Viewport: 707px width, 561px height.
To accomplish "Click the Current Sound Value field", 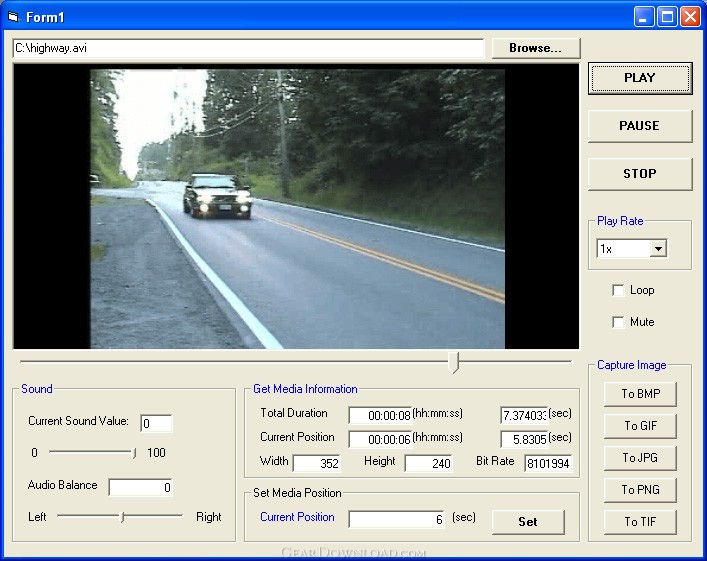I will point(156,423).
